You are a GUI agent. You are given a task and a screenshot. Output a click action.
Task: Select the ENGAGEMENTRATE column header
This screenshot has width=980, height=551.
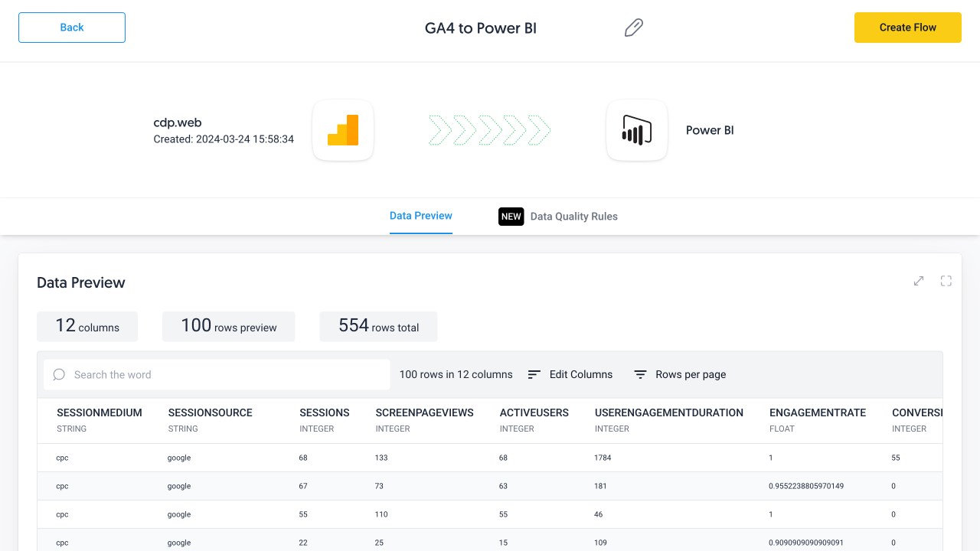pos(818,412)
